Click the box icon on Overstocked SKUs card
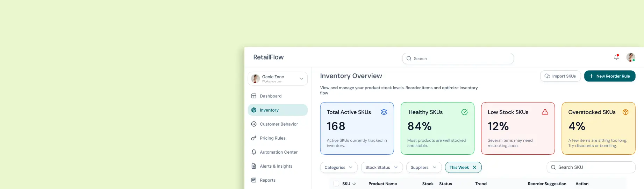 click(x=625, y=112)
